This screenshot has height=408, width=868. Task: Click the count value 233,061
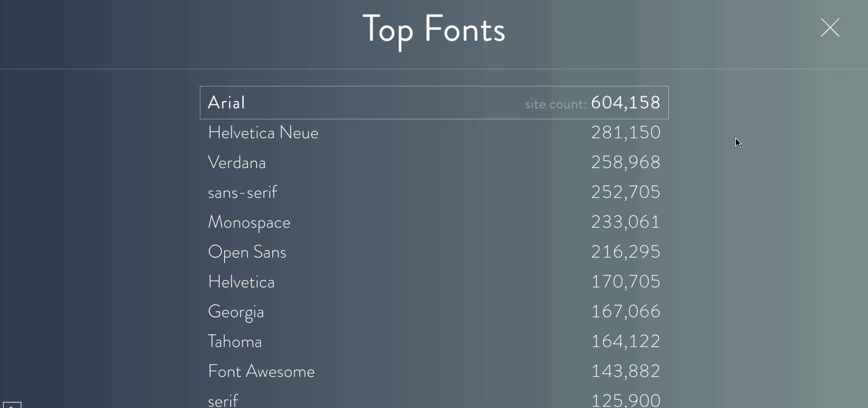[x=626, y=222]
